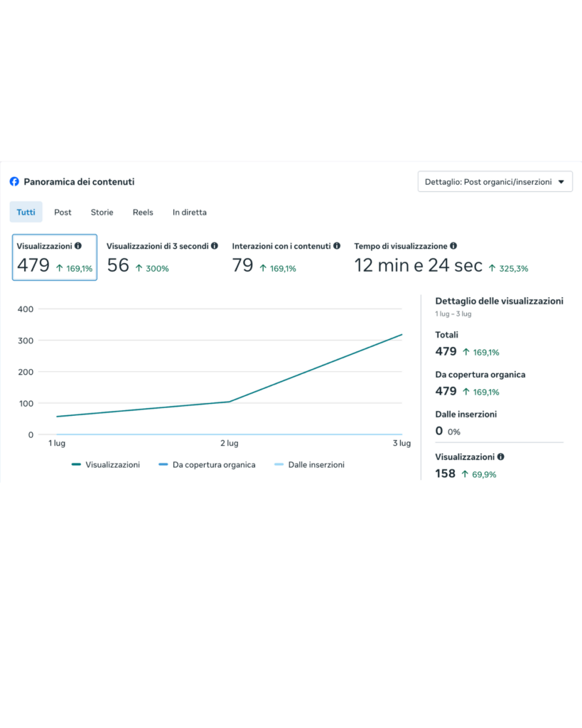Click the 0% value under Dalle inserzioni
The width and height of the screenshot is (582, 728).
[454, 432]
